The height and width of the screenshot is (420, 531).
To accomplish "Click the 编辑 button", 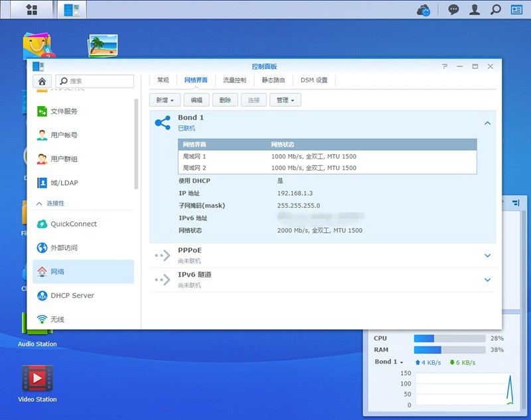I will coord(196,100).
